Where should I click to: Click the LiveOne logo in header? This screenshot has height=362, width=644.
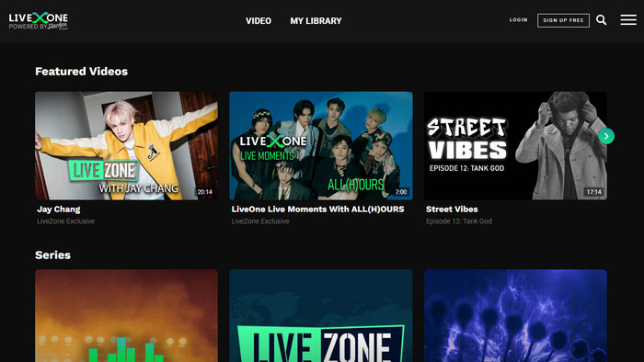[x=39, y=20]
